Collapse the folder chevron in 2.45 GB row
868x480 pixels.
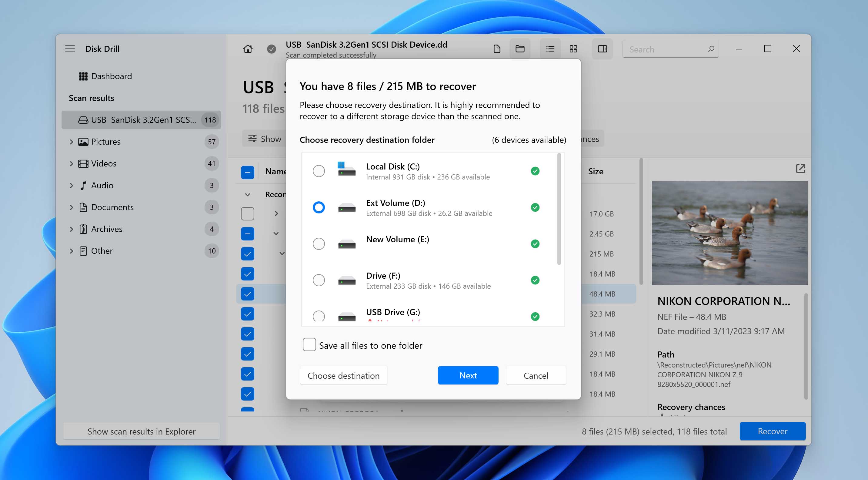click(x=276, y=233)
